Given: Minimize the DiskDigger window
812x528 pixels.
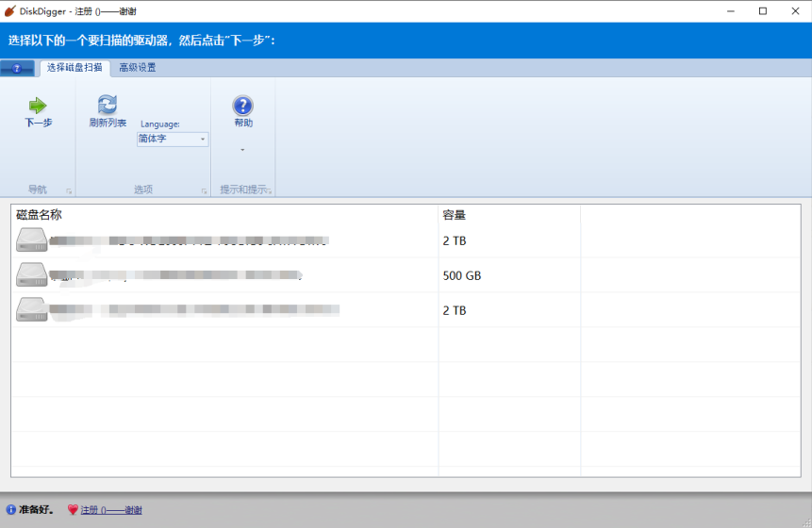Looking at the screenshot, I should tap(731, 11).
